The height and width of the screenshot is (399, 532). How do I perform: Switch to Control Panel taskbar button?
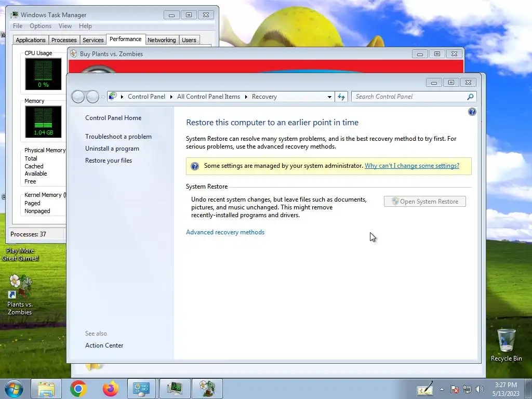141,389
